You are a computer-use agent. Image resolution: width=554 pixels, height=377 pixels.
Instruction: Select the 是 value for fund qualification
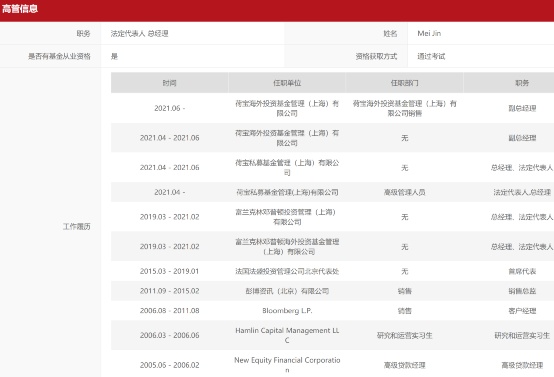(x=114, y=56)
